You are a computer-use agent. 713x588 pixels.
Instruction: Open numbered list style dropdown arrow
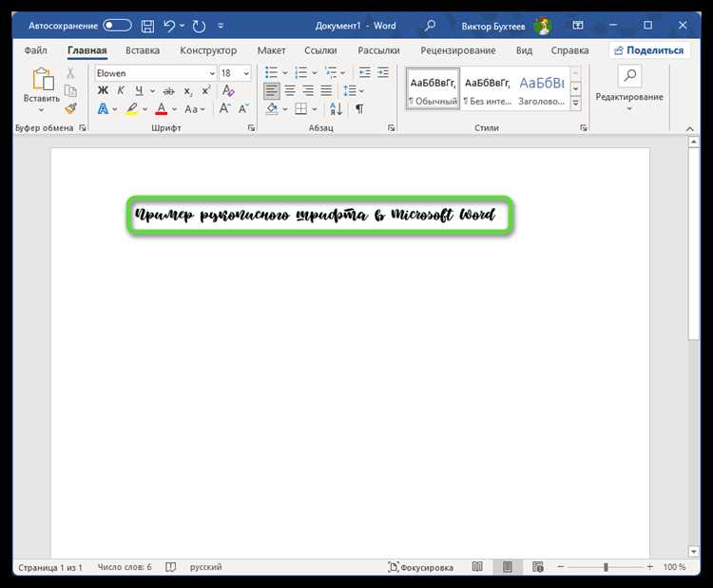(x=315, y=73)
